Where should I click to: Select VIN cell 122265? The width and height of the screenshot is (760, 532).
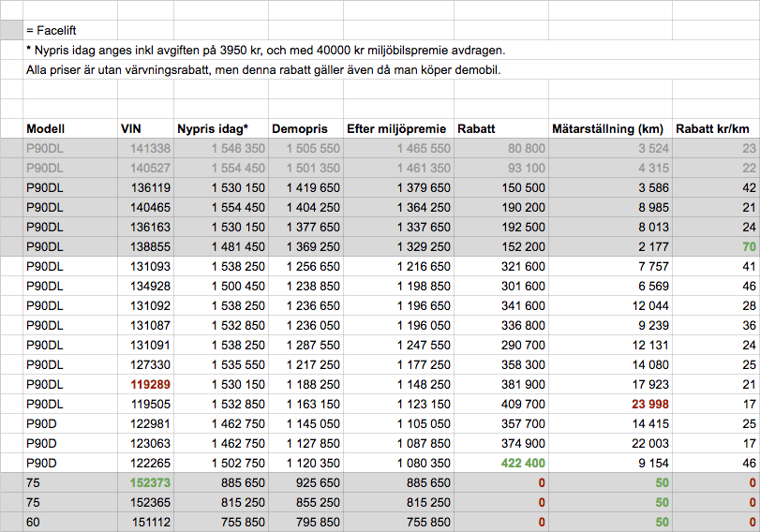(x=145, y=464)
